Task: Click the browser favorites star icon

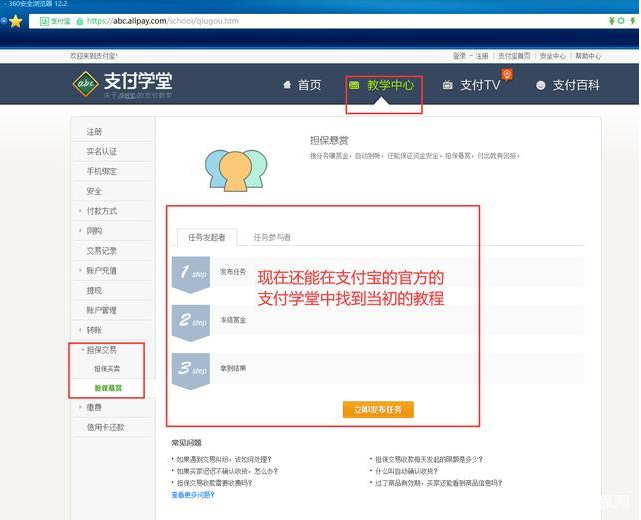Action: 16,20
